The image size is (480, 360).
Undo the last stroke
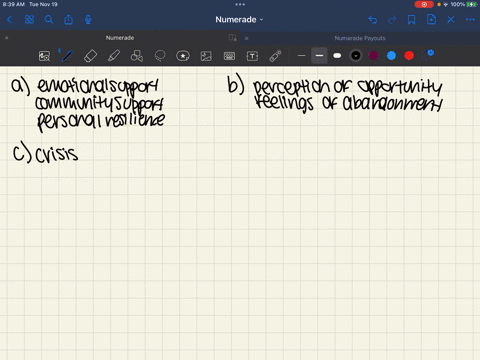point(373,20)
